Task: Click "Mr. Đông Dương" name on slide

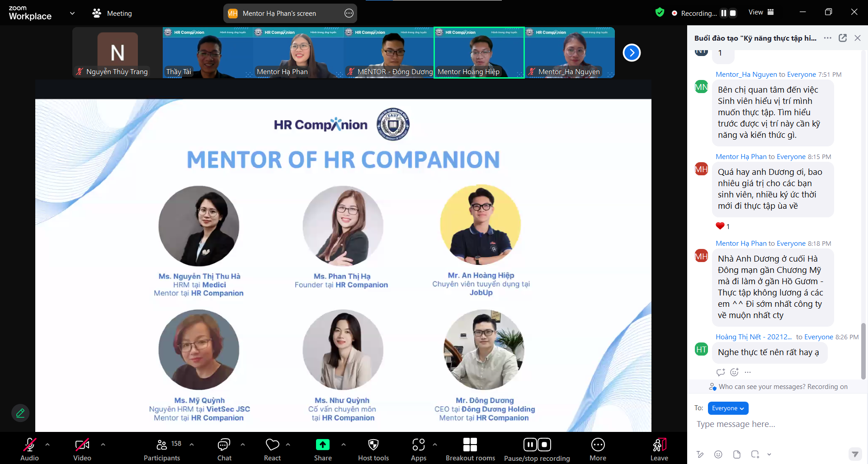Action: (x=485, y=400)
